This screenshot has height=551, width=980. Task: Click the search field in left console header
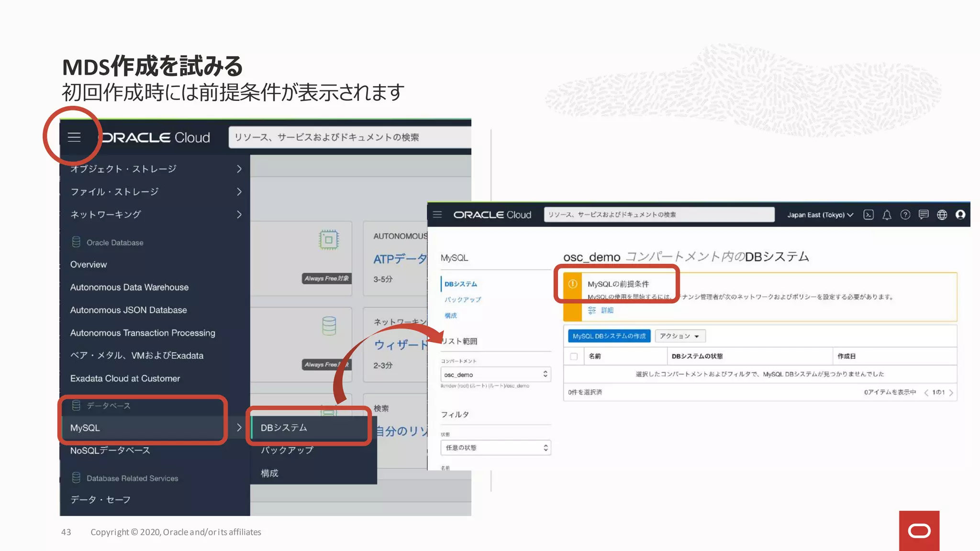point(350,137)
